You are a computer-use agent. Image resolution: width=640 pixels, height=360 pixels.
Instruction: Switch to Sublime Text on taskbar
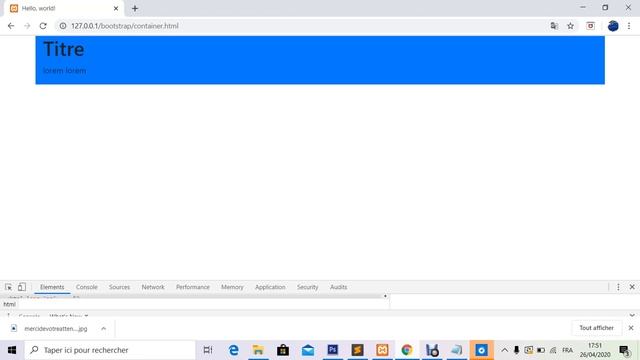[x=358, y=350]
